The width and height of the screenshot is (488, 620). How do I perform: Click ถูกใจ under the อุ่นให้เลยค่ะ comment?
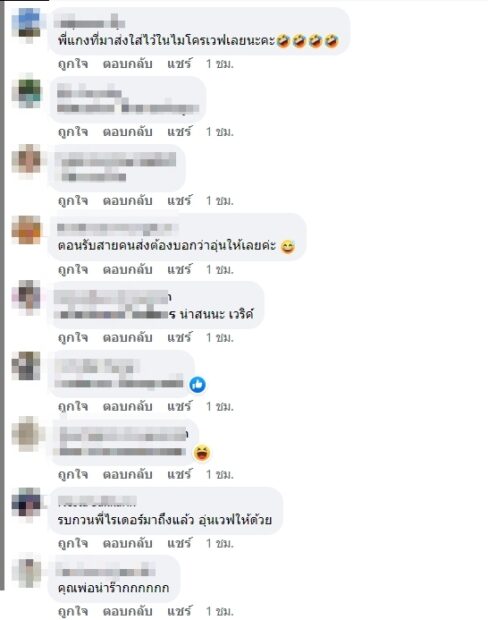73,269
